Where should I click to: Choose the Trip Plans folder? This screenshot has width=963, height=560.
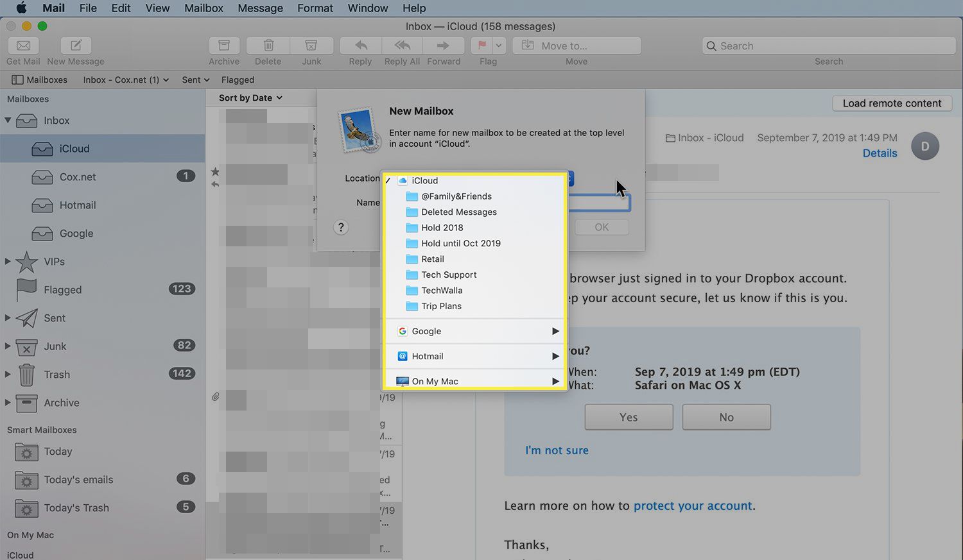click(x=474, y=306)
